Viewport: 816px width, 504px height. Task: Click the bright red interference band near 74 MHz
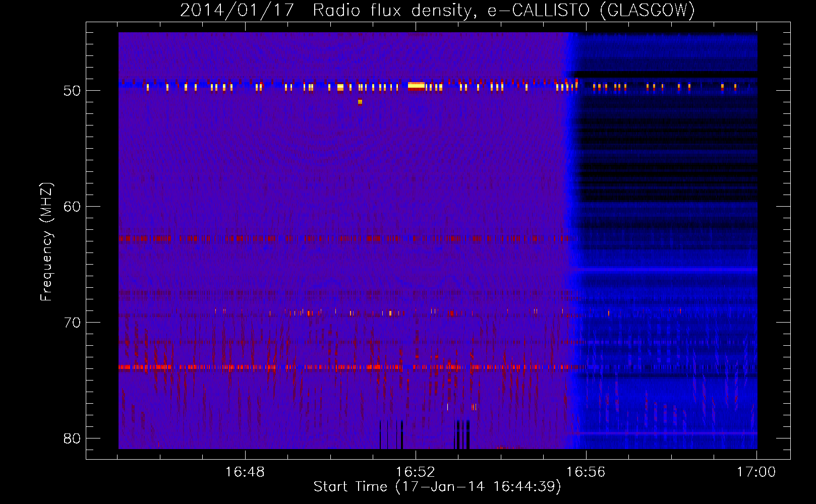[x=348, y=367]
